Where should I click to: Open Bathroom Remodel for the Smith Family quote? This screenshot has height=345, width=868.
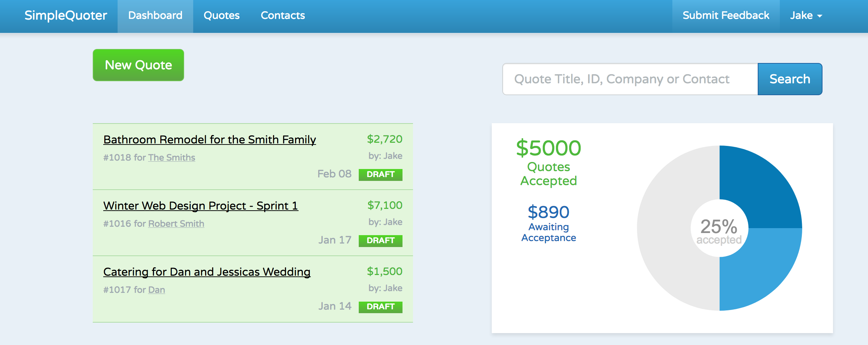coord(210,140)
